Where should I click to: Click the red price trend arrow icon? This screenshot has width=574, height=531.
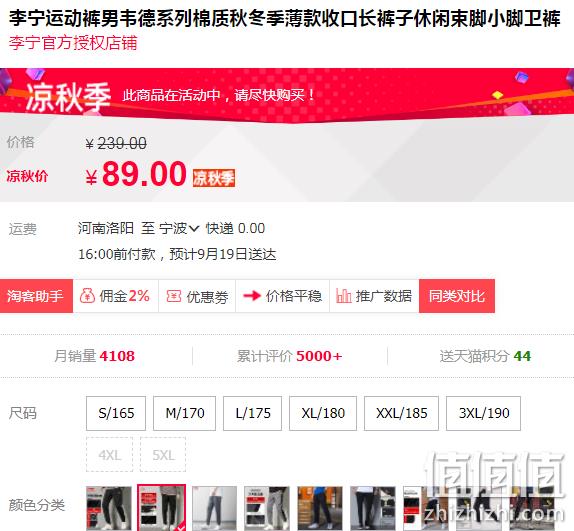pos(252,296)
